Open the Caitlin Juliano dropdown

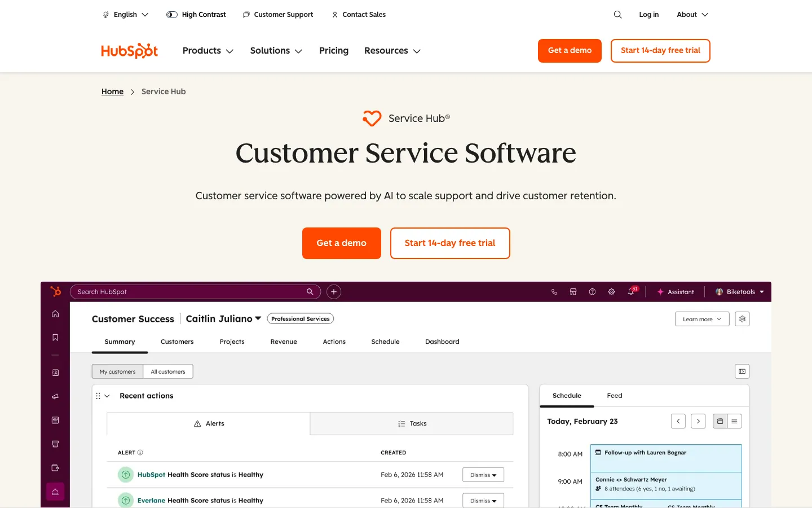point(223,319)
